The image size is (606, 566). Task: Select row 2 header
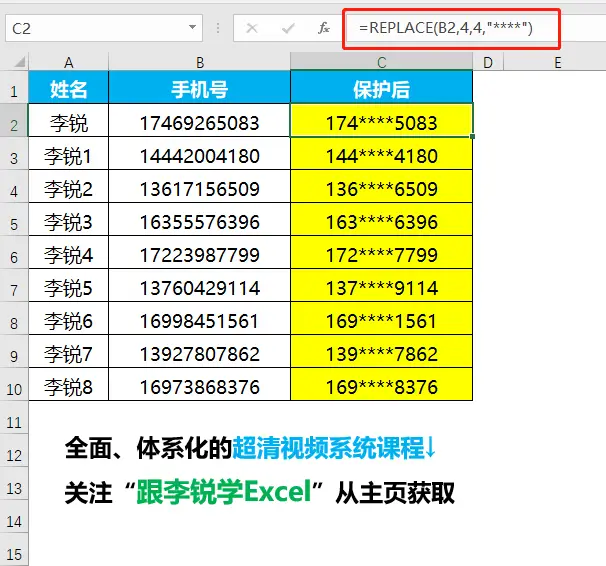tap(14, 120)
